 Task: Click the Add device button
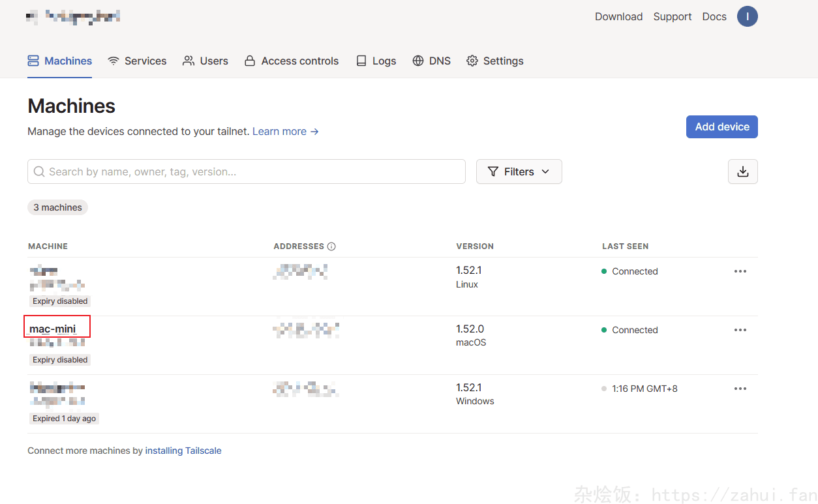click(x=721, y=127)
